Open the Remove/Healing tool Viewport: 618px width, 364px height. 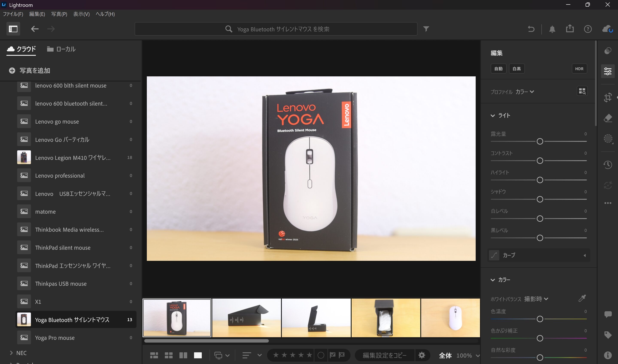608,118
